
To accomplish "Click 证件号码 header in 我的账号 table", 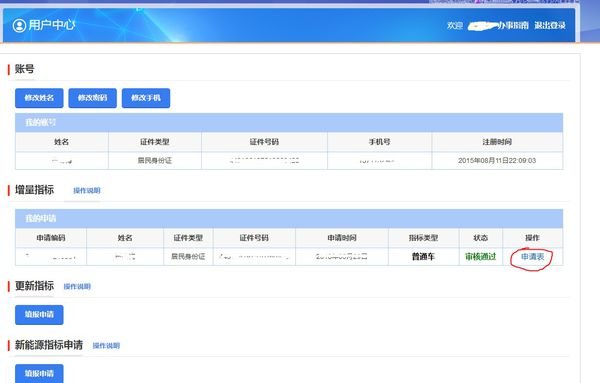I will pos(264,142).
